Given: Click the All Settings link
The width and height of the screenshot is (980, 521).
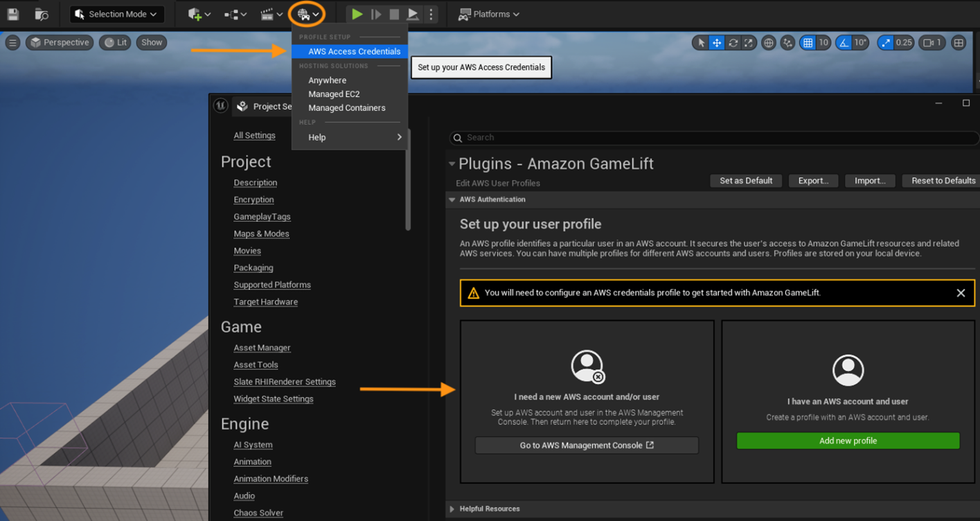Looking at the screenshot, I should 254,135.
